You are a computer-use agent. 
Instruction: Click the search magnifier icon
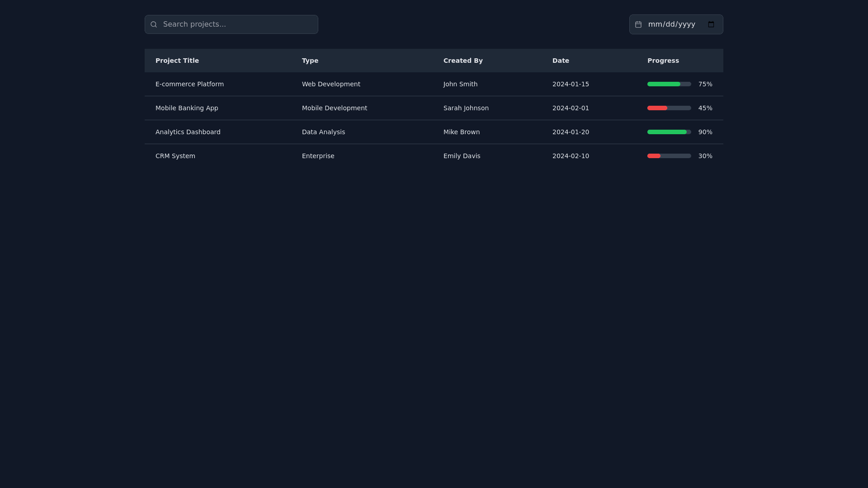pyautogui.click(x=154, y=24)
